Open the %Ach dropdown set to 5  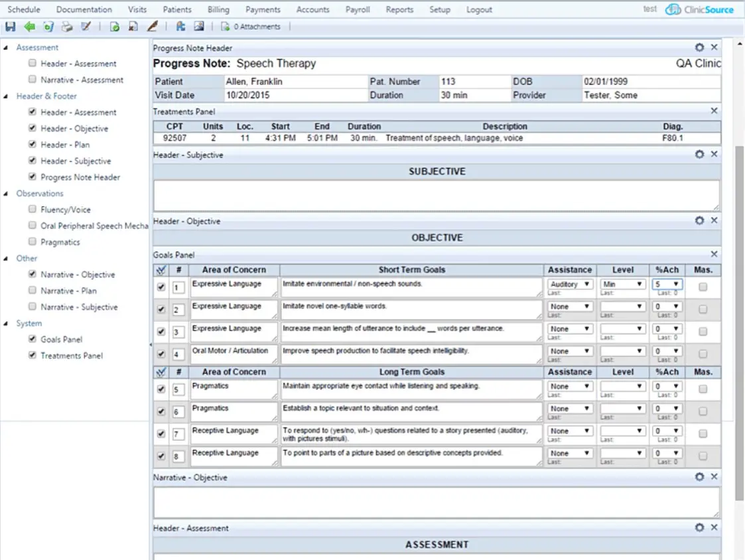click(666, 283)
